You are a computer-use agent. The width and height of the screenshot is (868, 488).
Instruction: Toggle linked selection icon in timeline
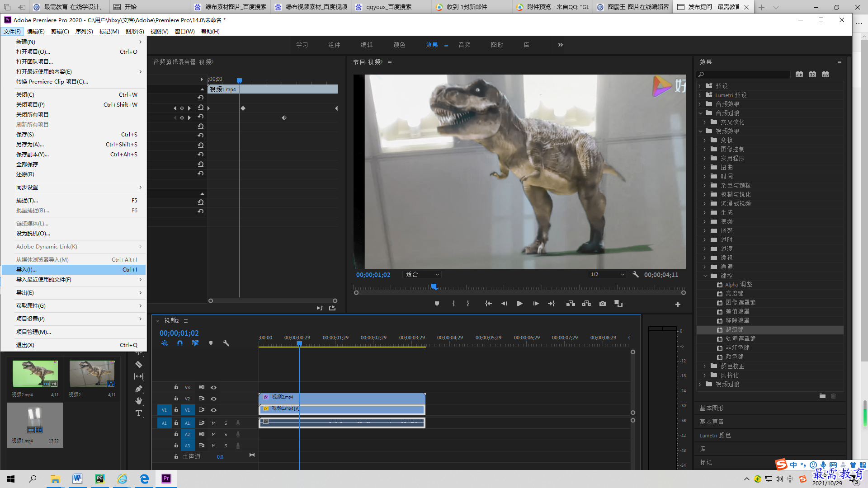(x=195, y=343)
